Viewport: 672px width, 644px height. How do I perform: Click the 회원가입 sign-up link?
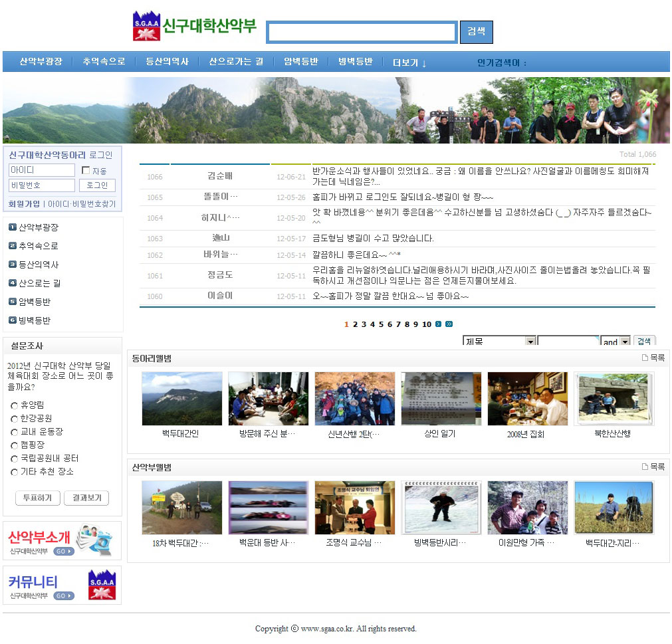(24, 204)
